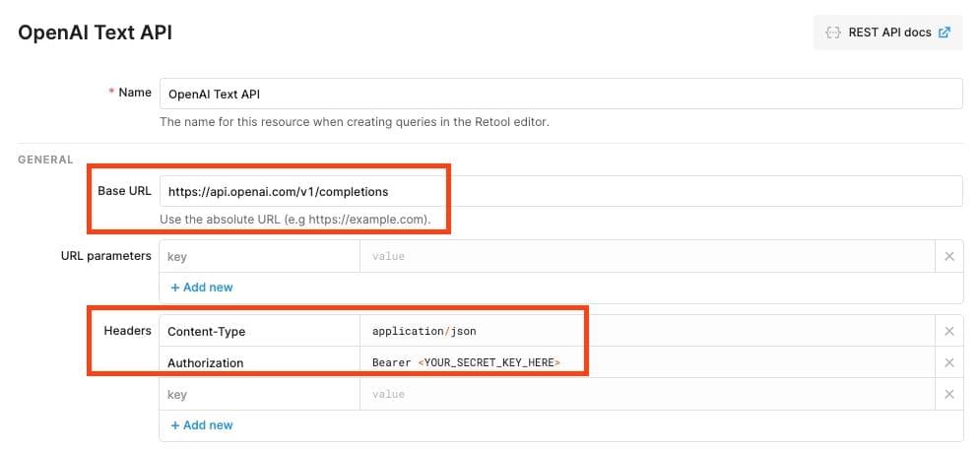This screenshot has width=980, height=449.
Task: Click the empty header value field
Action: coord(646,394)
